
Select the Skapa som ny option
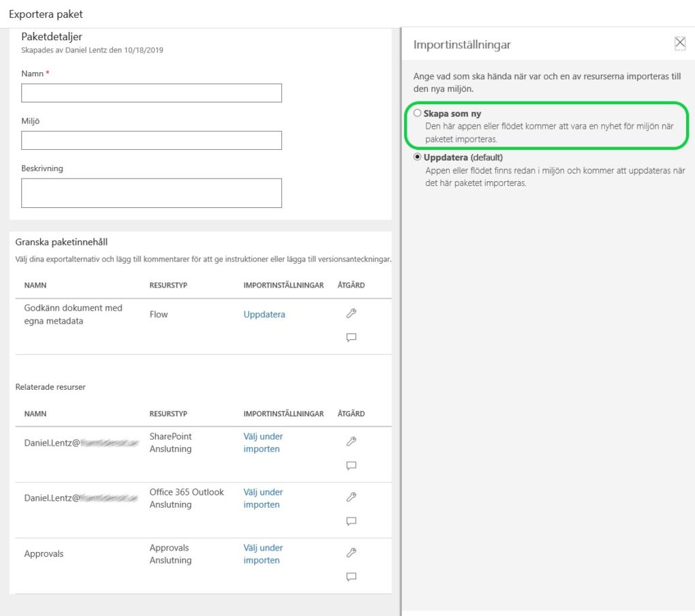[417, 113]
